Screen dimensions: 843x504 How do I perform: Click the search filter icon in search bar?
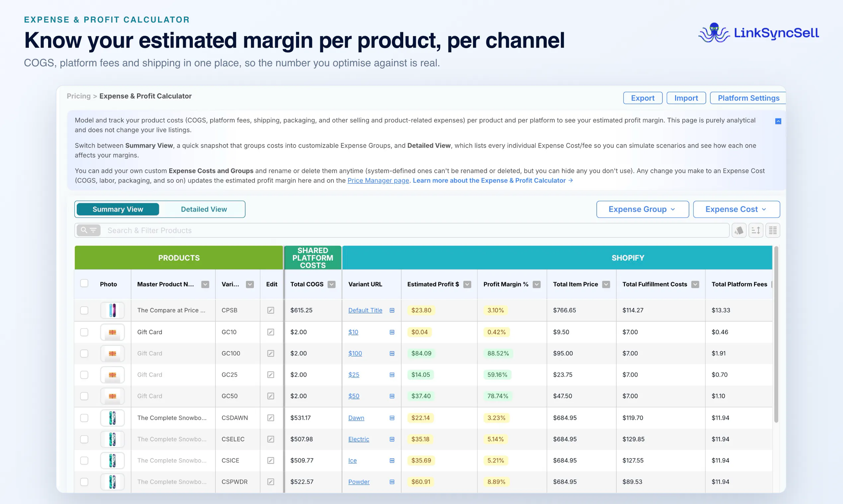pyautogui.click(x=88, y=230)
